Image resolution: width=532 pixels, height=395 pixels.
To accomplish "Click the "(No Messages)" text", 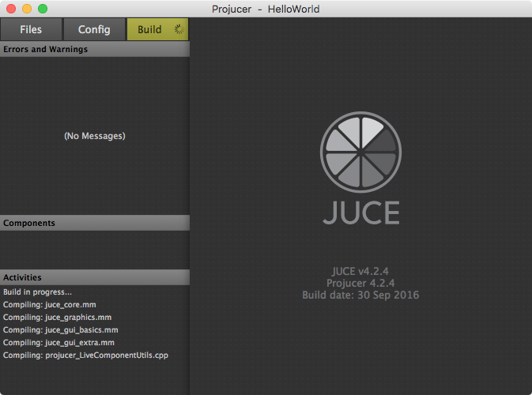I will pos(95,136).
